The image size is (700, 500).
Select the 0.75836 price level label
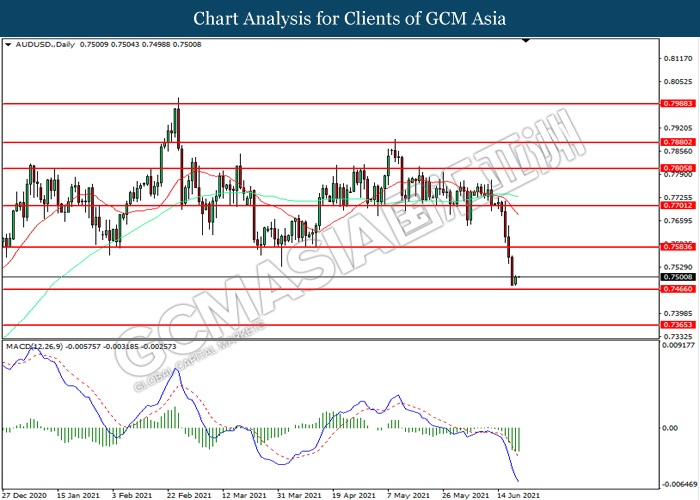[678, 246]
